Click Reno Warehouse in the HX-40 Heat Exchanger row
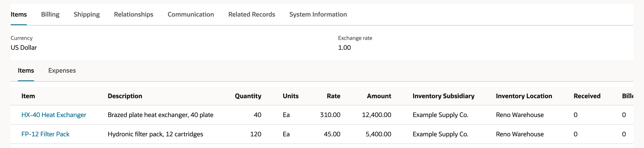The height and width of the screenshot is (148, 644). click(x=520, y=115)
